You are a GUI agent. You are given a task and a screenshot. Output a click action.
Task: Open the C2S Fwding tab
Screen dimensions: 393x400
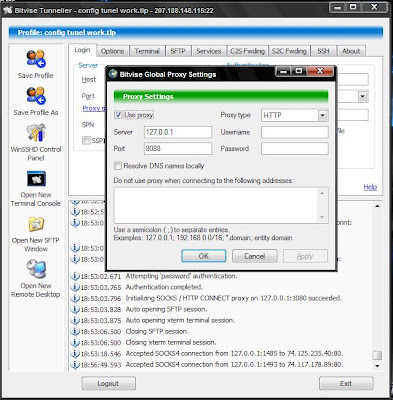(247, 51)
